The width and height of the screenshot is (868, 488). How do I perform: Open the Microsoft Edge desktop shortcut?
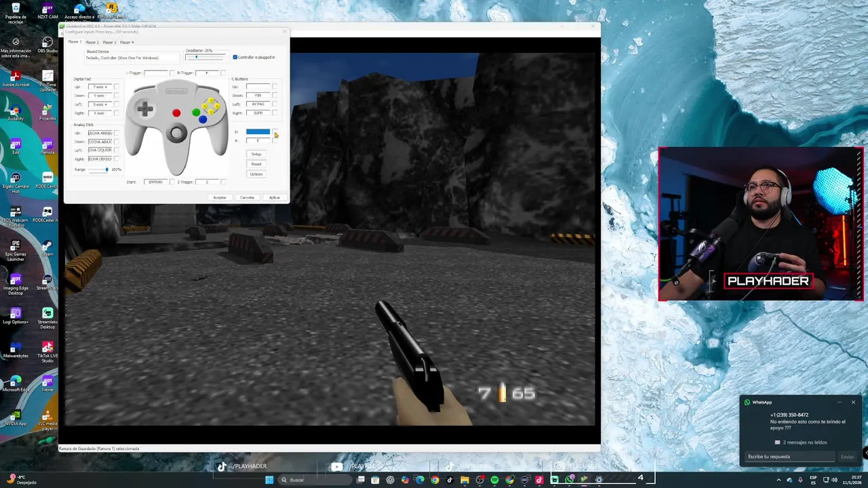tap(16, 383)
